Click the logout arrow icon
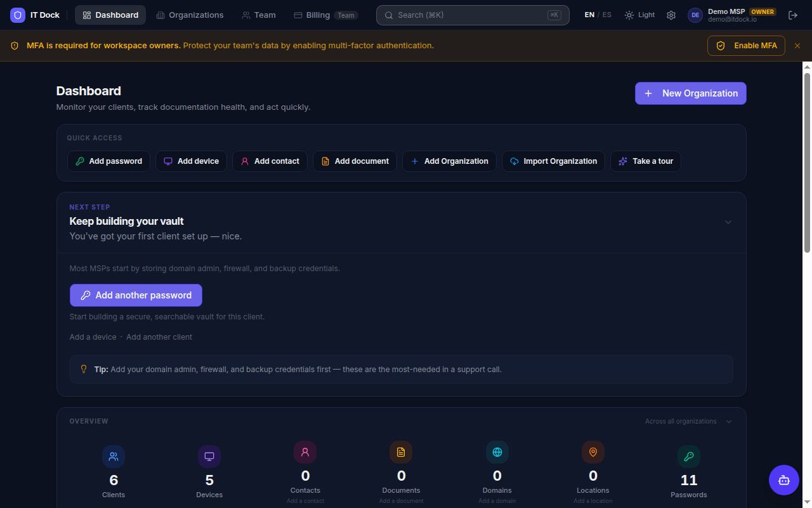This screenshot has height=508, width=812. tap(793, 15)
